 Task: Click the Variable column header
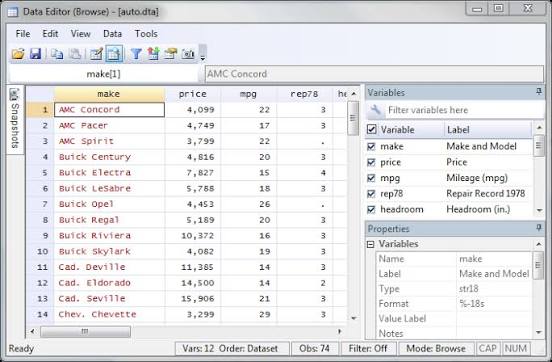tap(411, 130)
